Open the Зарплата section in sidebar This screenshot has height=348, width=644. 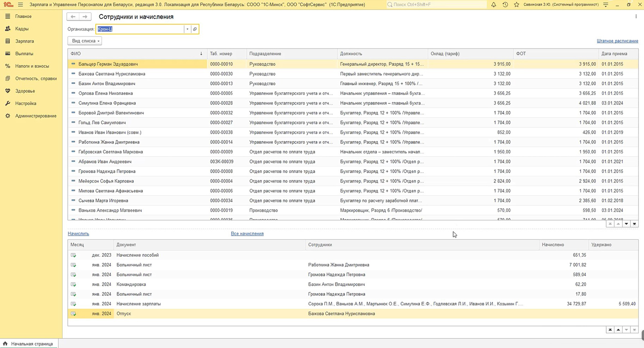click(x=24, y=41)
